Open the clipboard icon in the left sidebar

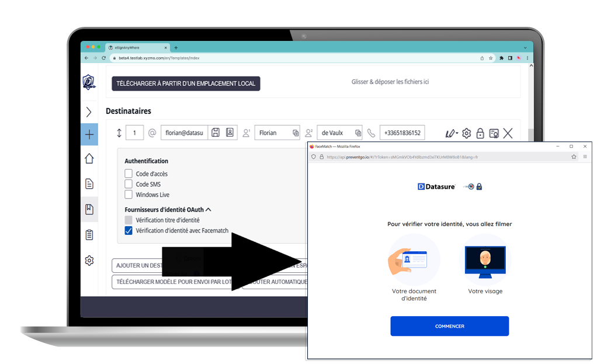89,234
